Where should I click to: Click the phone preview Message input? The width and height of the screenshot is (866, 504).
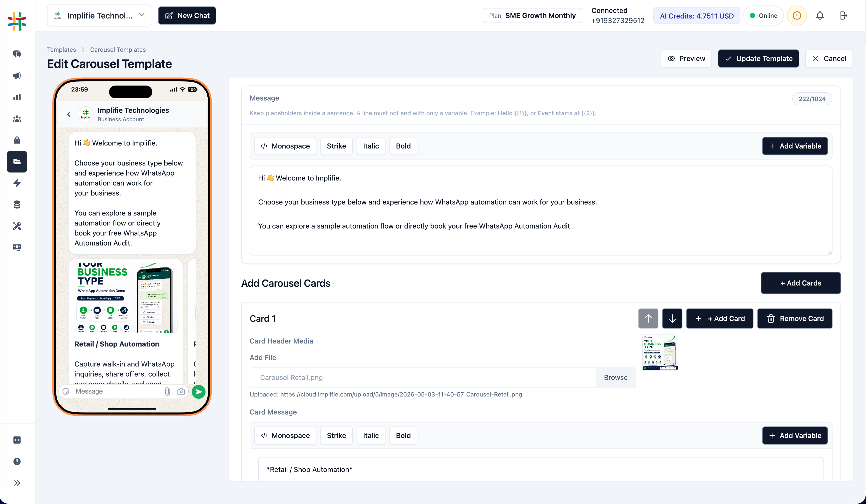point(117,391)
